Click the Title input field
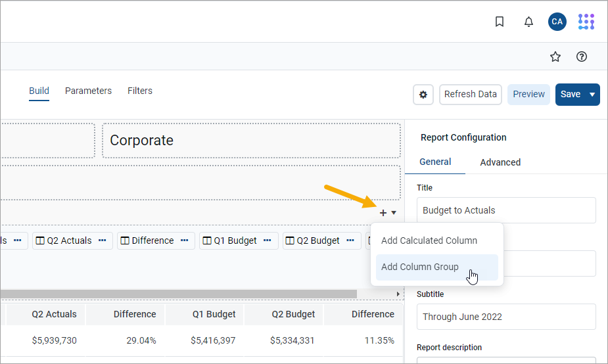 pyautogui.click(x=506, y=210)
